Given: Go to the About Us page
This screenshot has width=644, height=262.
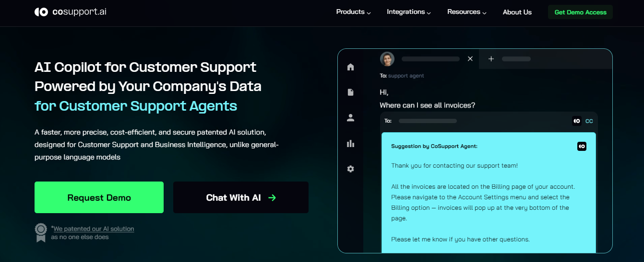Looking at the screenshot, I should 517,12.
